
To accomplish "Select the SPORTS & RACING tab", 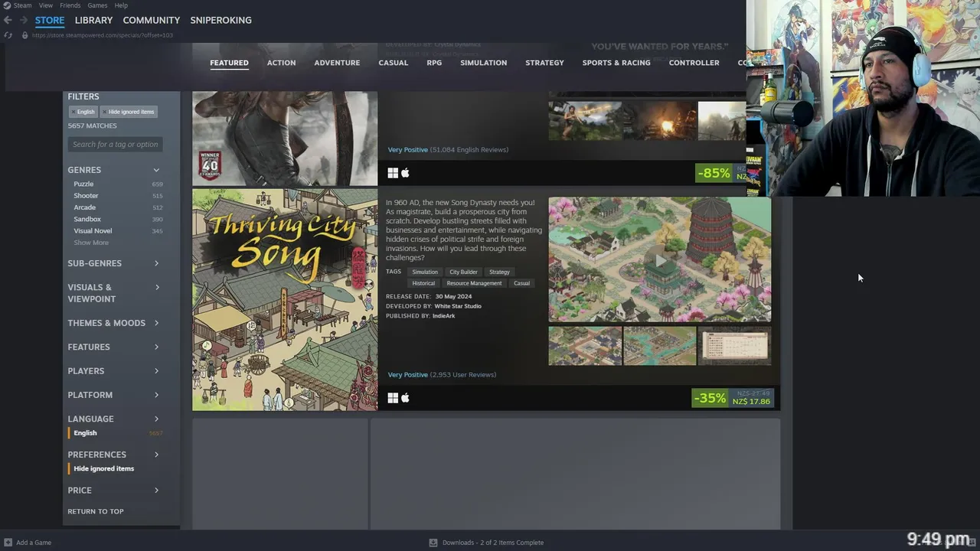I will tap(616, 63).
